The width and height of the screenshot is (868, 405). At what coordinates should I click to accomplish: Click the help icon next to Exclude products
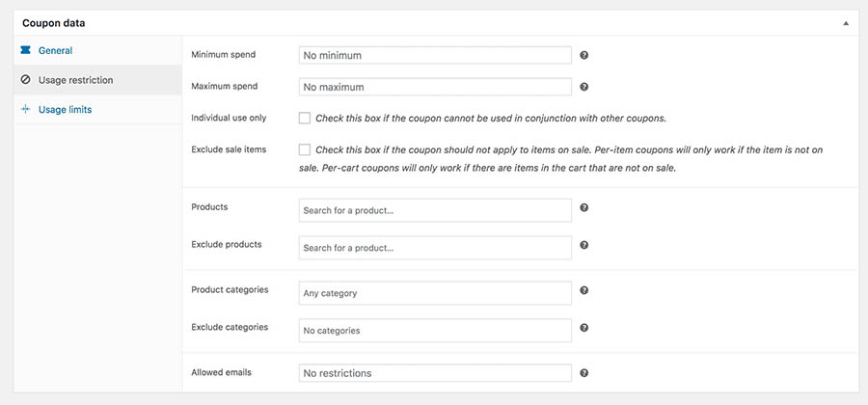pyautogui.click(x=584, y=245)
